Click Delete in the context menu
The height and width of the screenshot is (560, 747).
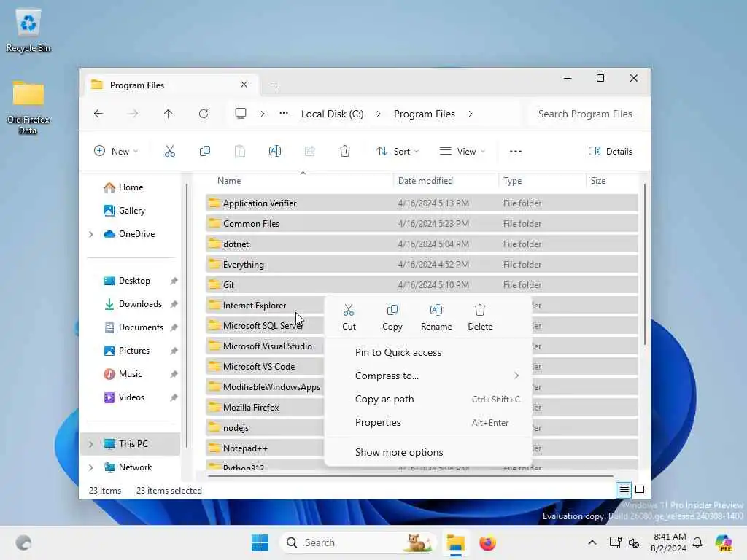(480, 318)
